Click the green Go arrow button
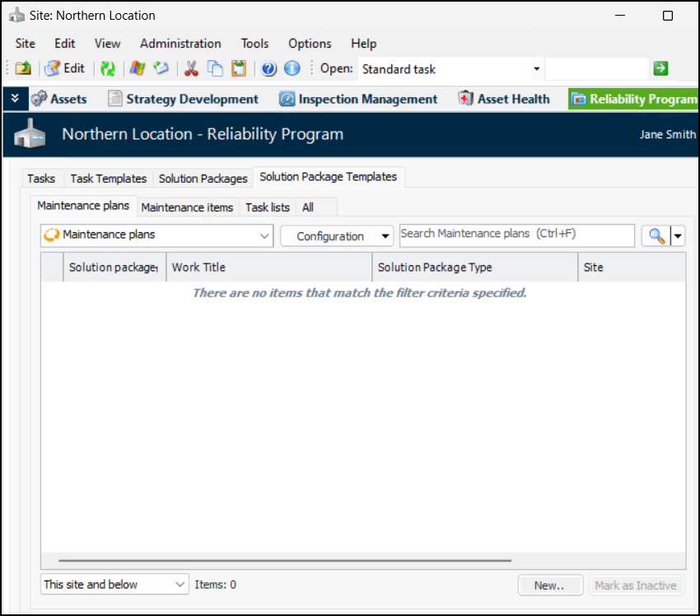Image resolution: width=700 pixels, height=616 pixels. pyautogui.click(x=660, y=68)
